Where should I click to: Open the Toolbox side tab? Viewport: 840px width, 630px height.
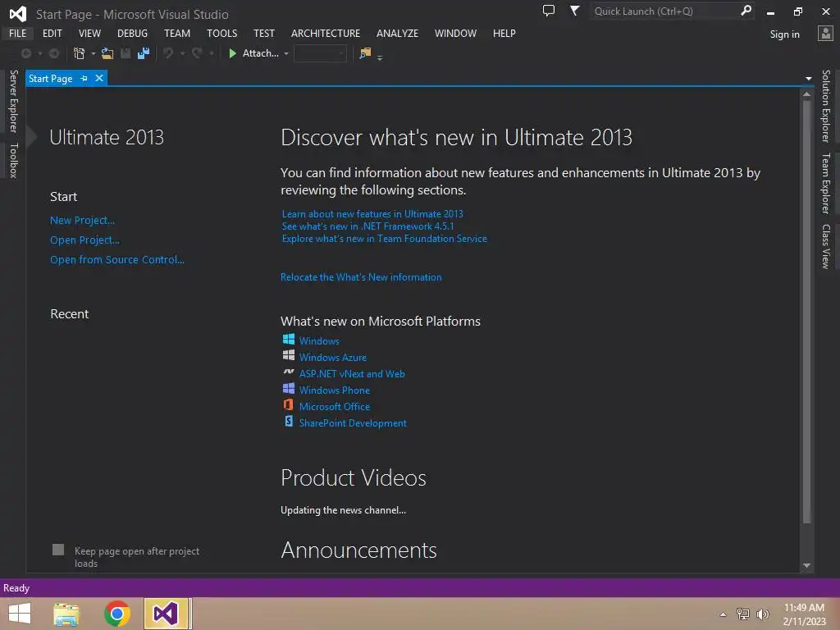(x=14, y=160)
